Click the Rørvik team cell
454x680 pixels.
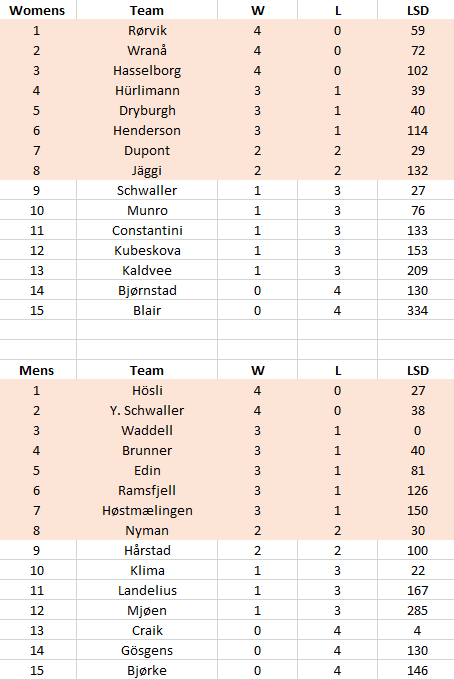coord(147,30)
